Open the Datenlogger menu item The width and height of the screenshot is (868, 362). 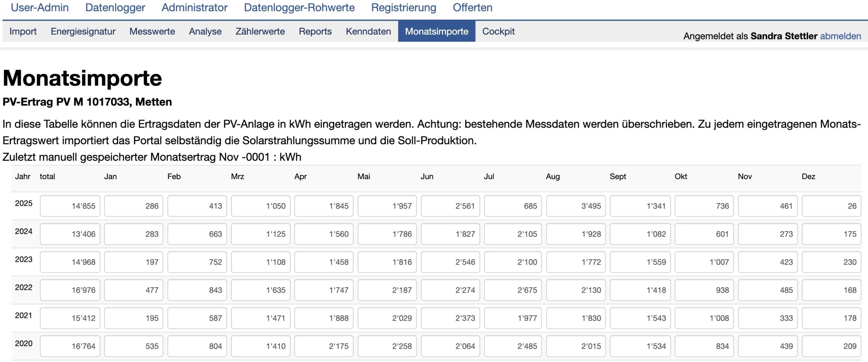click(115, 7)
